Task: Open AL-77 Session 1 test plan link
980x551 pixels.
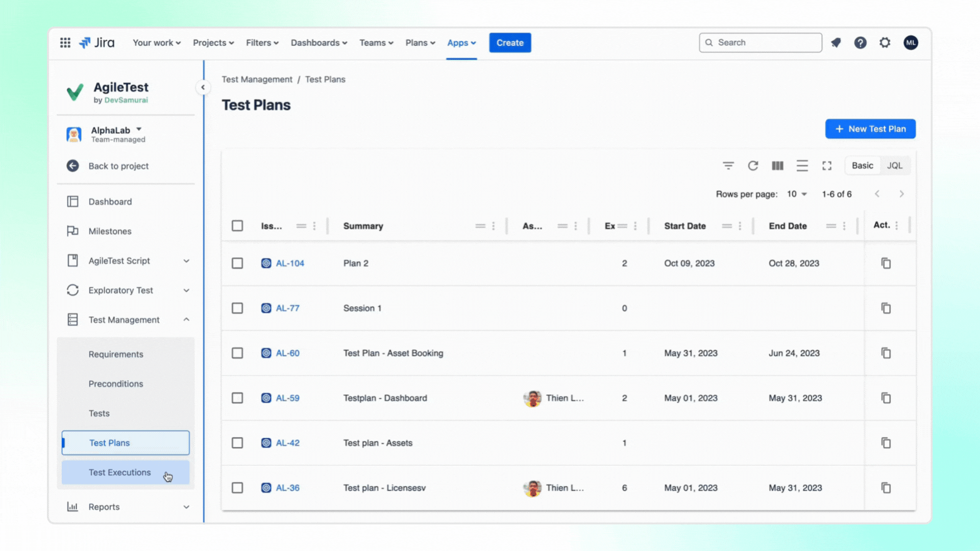Action: click(287, 308)
